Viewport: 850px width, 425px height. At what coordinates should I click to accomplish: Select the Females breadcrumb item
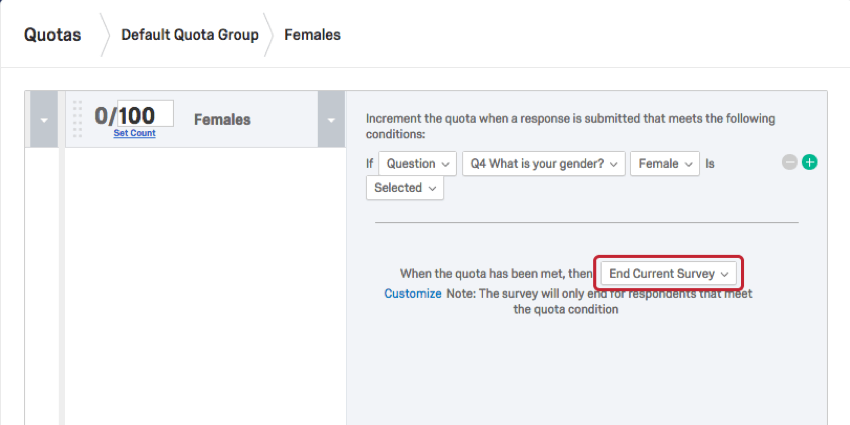click(312, 34)
